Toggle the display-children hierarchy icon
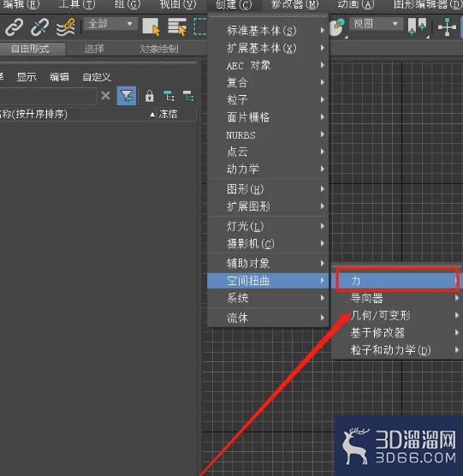 point(169,96)
